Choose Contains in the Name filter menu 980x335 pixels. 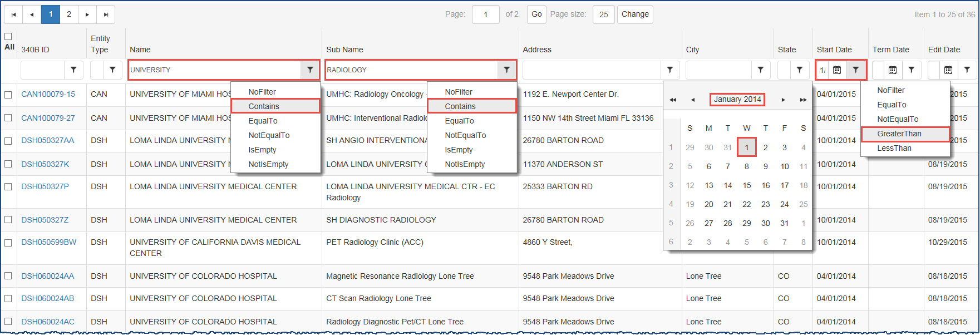click(264, 106)
